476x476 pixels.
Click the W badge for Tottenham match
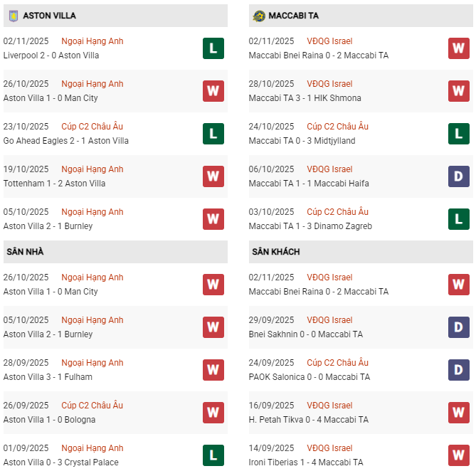click(213, 176)
